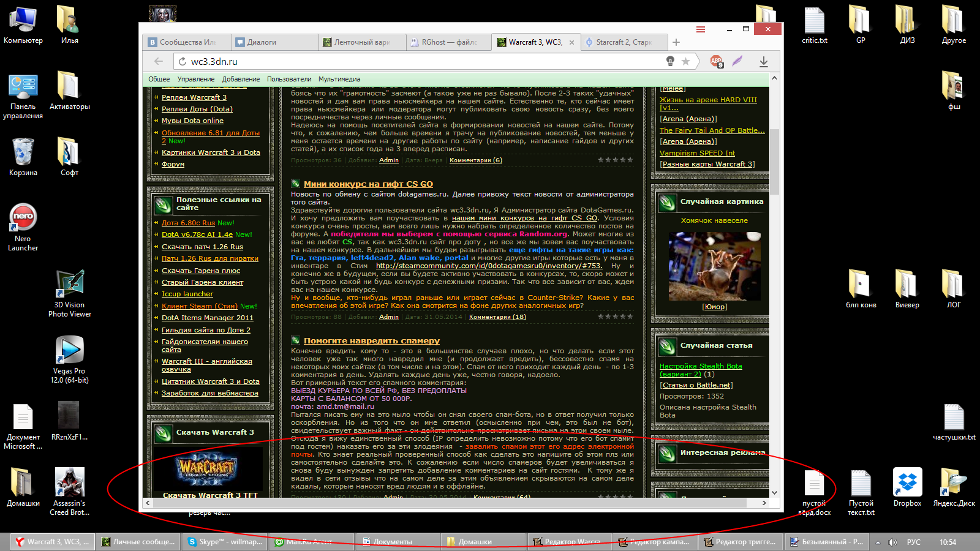Viewport: 980px width, 551px height.
Task: Bookmark the page with the star icon
Action: [685, 61]
